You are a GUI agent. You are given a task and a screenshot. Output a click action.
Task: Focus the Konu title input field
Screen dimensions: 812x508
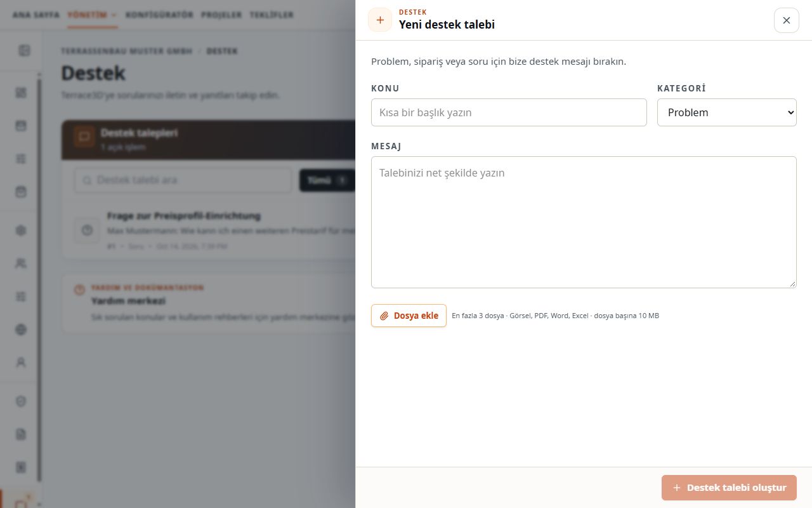[x=509, y=112]
